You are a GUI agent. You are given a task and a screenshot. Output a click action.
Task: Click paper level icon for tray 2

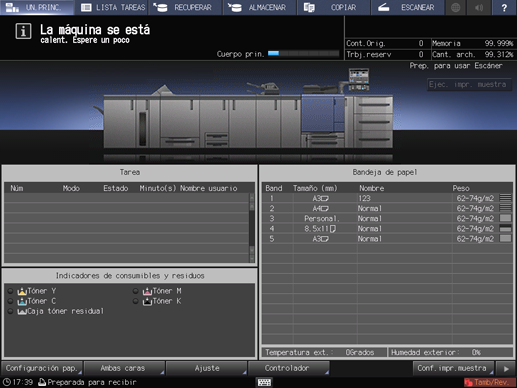506,208
